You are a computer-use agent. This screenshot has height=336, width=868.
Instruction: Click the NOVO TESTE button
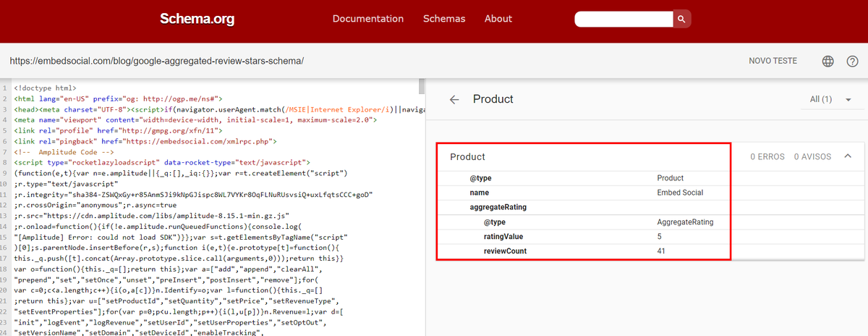[773, 62]
